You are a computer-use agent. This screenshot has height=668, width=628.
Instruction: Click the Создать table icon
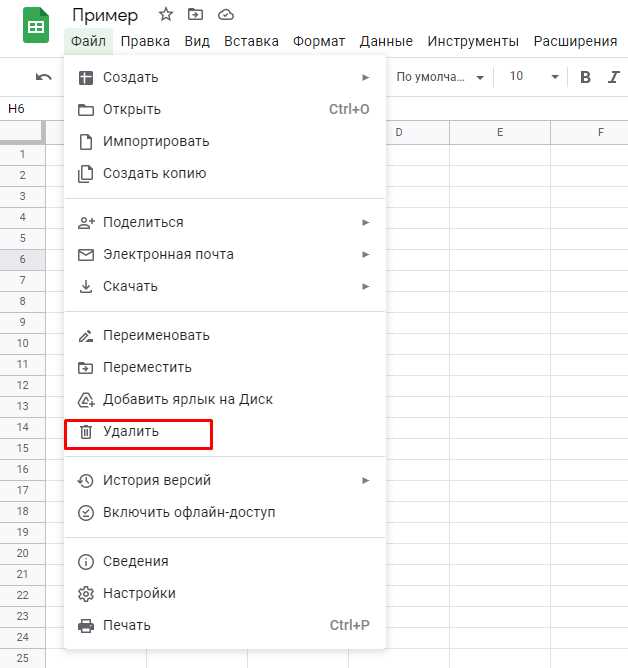click(86, 78)
